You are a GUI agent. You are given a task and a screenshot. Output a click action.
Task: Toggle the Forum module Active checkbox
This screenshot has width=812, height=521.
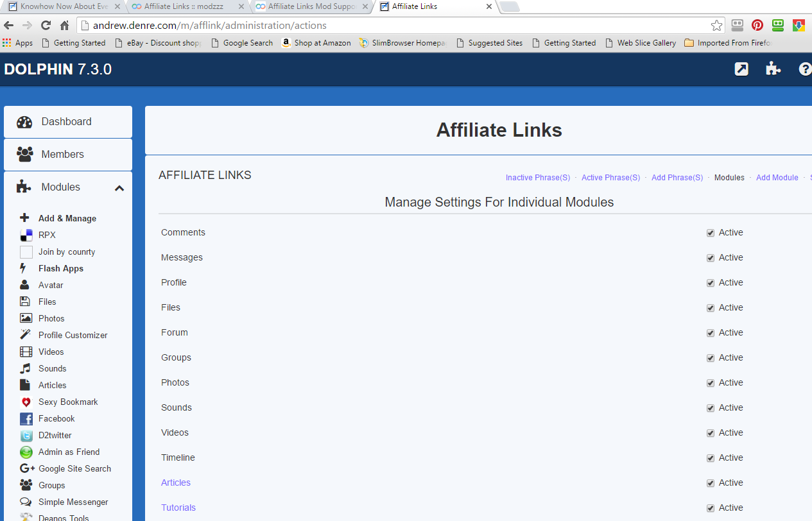[x=711, y=333]
